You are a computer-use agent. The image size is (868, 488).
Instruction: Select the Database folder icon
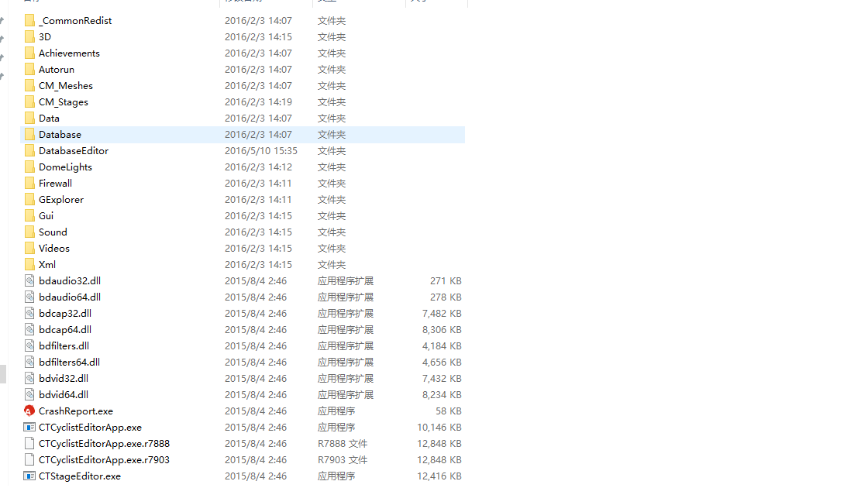29,135
